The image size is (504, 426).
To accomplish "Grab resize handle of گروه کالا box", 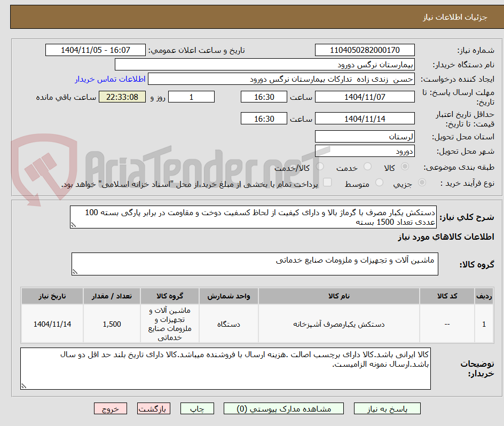I will point(75,272).
